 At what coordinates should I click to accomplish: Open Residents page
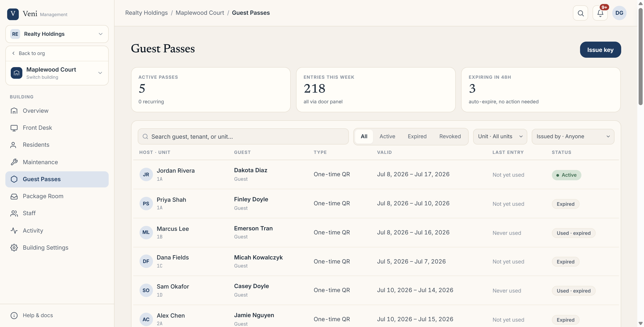pyautogui.click(x=57, y=145)
